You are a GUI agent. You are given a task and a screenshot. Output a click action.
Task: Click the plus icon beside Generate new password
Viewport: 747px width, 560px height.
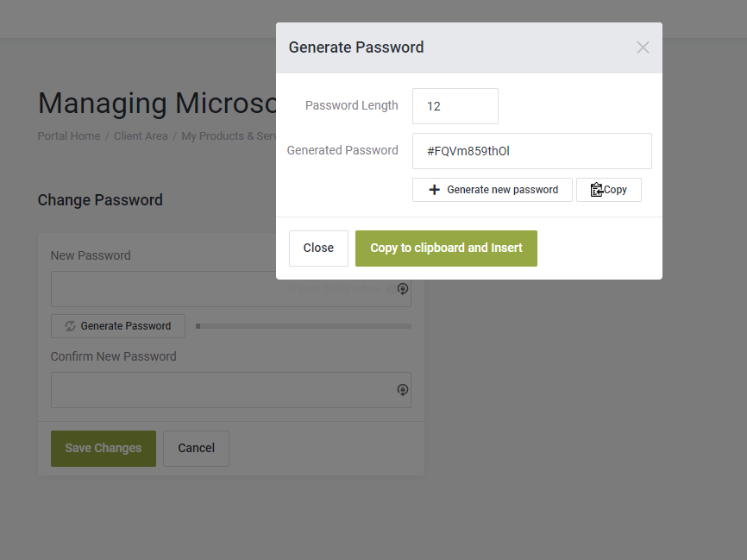pos(434,190)
